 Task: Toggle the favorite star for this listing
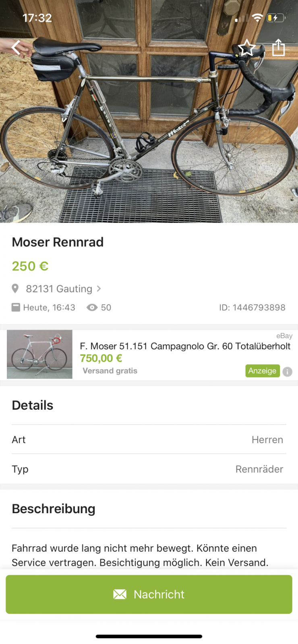coord(246,48)
